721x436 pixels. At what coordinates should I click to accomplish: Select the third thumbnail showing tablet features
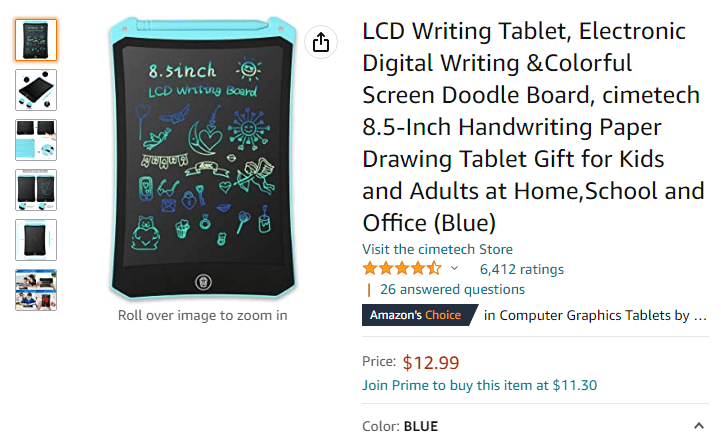click(x=36, y=140)
